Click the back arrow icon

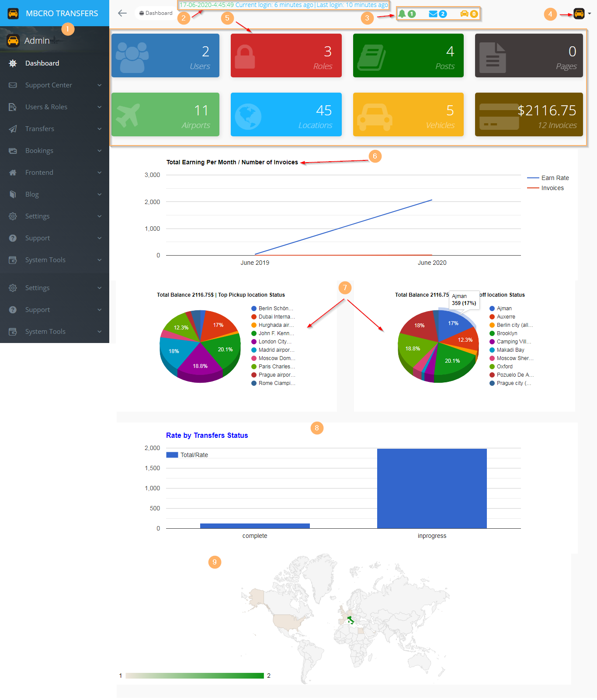click(122, 13)
